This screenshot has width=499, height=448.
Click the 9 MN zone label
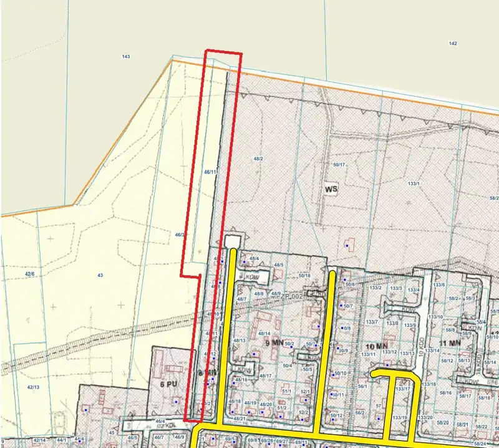point(273,343)
